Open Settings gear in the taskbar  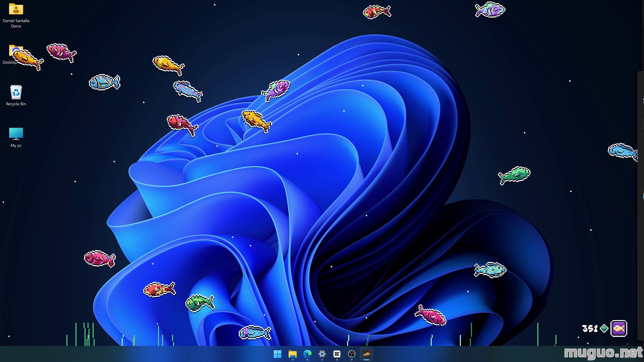point(322,354)
